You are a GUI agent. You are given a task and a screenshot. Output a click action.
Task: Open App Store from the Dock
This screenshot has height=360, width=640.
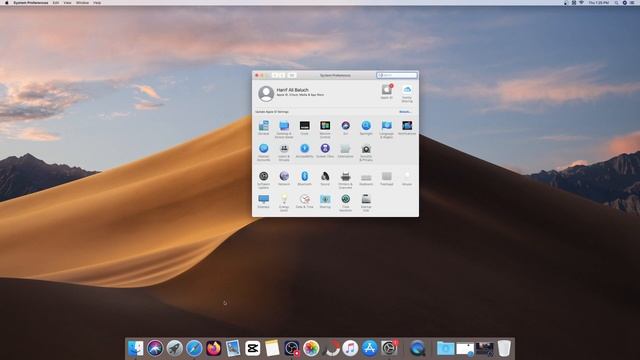(x=370, y=348)
